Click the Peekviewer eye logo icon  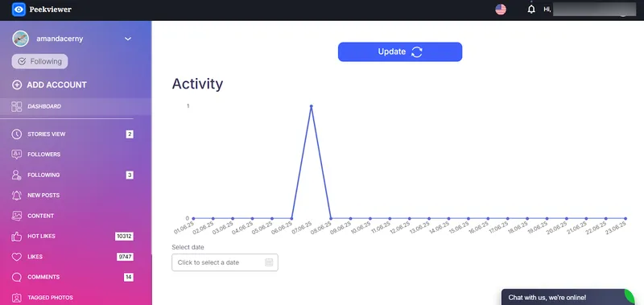coord(19,10)
